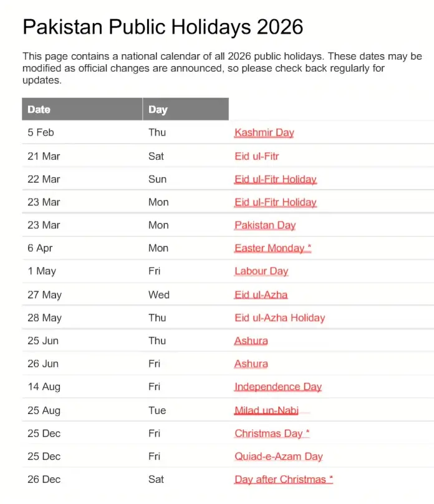Click the Christmas Day link
The height and width of the screenshot is (504, 434).
click(x=271, y=434)
